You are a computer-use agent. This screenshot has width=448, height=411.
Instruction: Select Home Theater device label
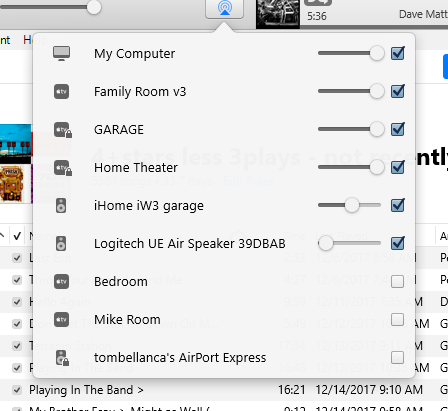tap(136, 168)
